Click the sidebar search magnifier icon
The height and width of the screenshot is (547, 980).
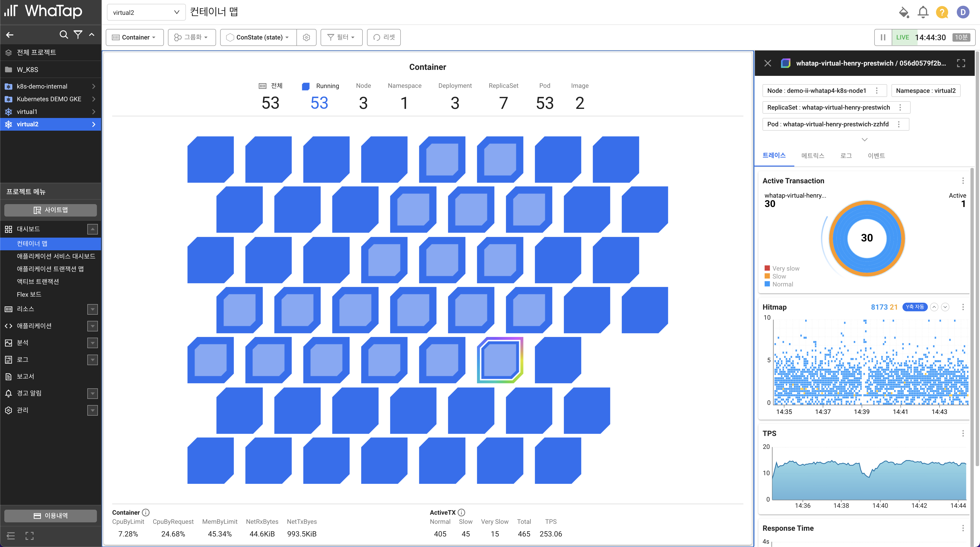click(64, 35)
